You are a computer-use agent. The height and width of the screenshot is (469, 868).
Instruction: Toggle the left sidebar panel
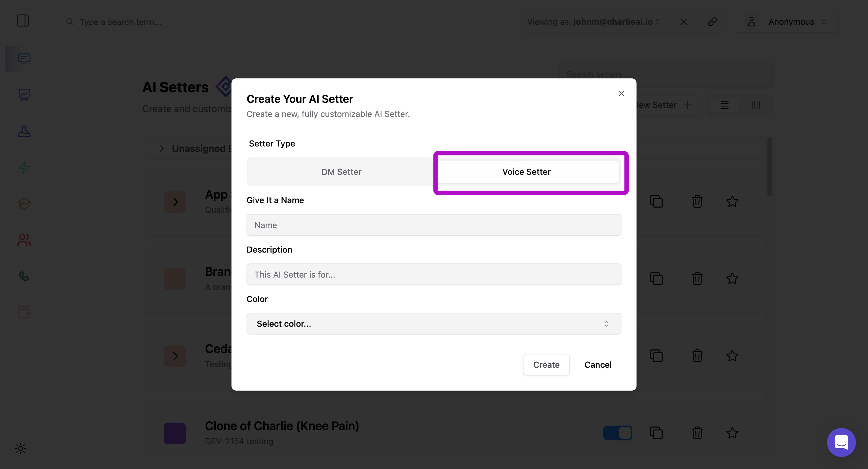23,21
